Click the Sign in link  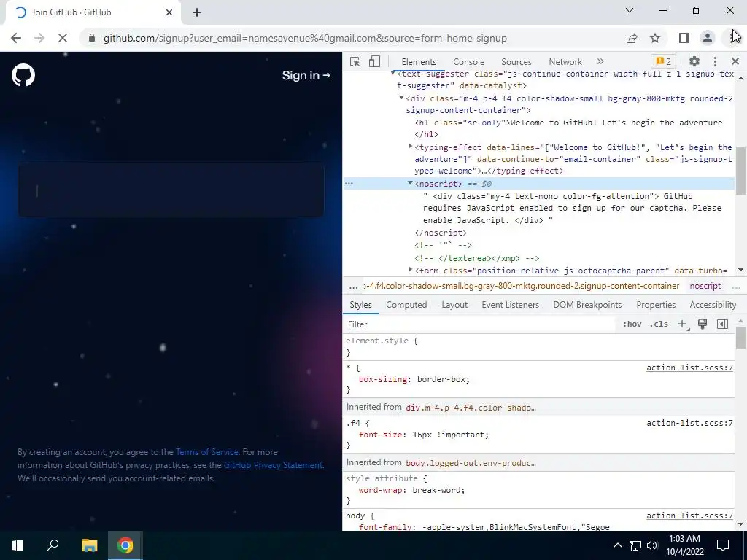pyautogui.click(x=306, y=75)
